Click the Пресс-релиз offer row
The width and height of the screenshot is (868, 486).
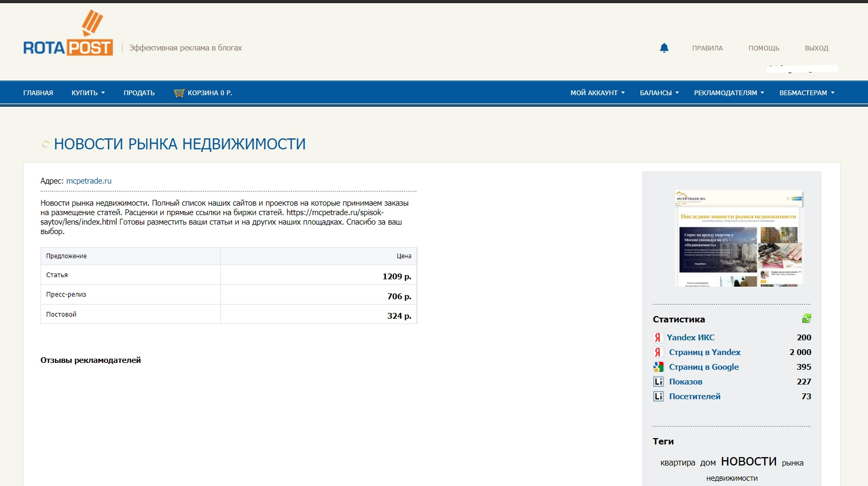229,295
